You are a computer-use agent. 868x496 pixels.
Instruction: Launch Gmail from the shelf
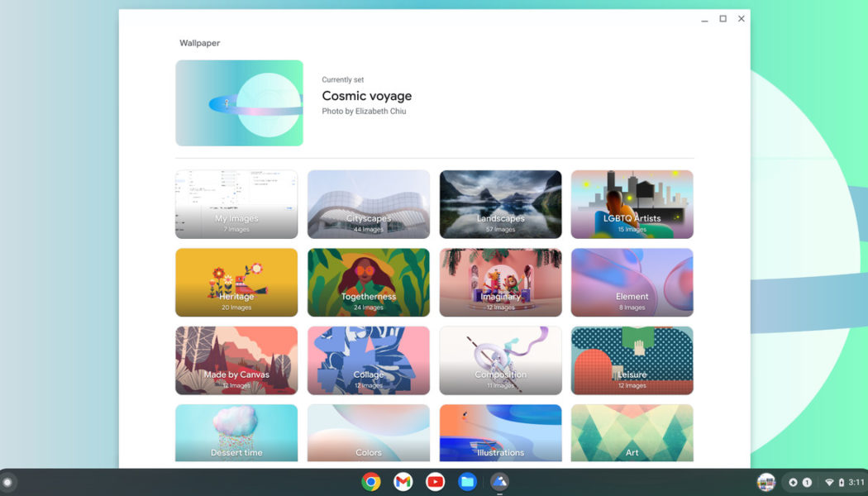pyautogui.click(x=403, y=481)
